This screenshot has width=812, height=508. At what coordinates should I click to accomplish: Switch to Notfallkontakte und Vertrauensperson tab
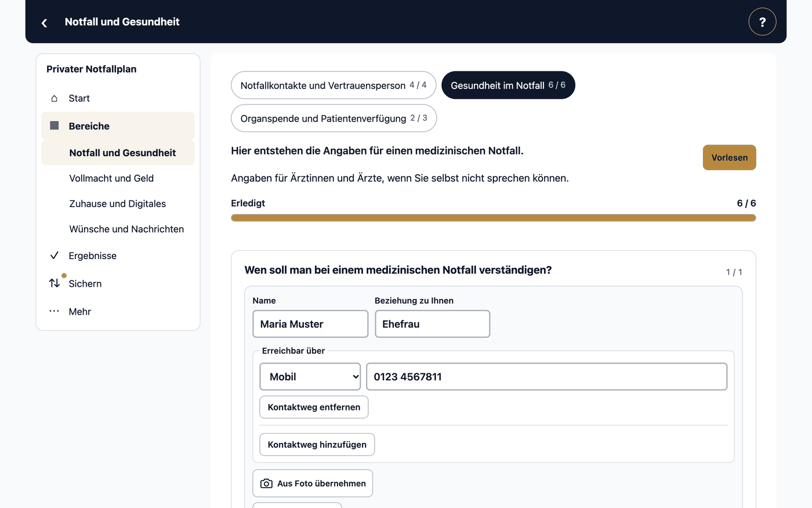[x=333, y=85]
